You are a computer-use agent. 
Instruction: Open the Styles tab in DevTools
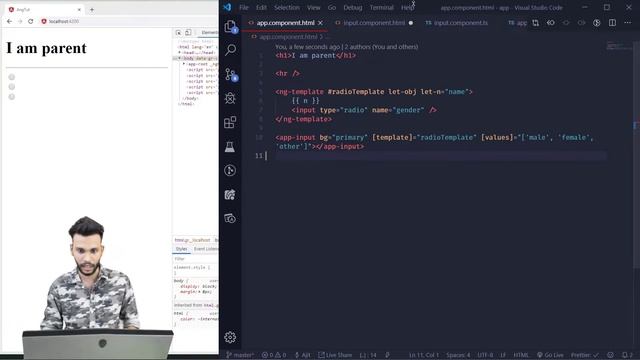181,249
